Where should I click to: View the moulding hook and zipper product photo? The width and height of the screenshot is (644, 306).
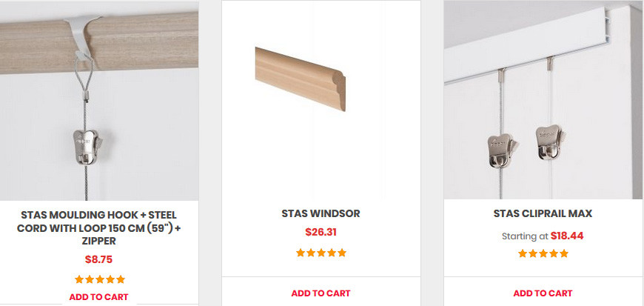click(99, 100)
